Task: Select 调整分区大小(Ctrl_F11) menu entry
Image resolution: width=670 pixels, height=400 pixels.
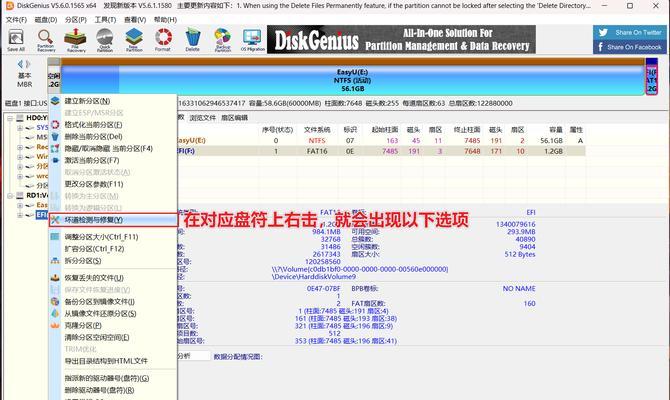Action: point(113,237)
